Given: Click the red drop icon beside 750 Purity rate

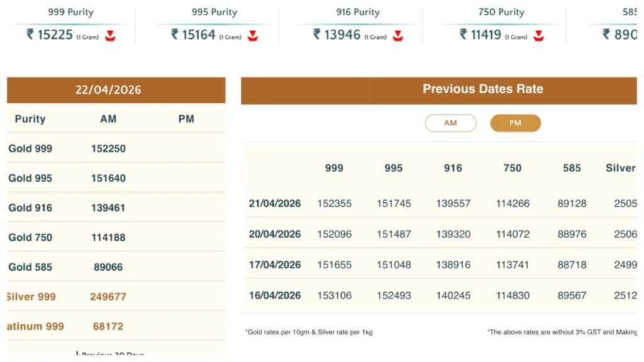Looking at the screenshot, I should pos(538,36).
